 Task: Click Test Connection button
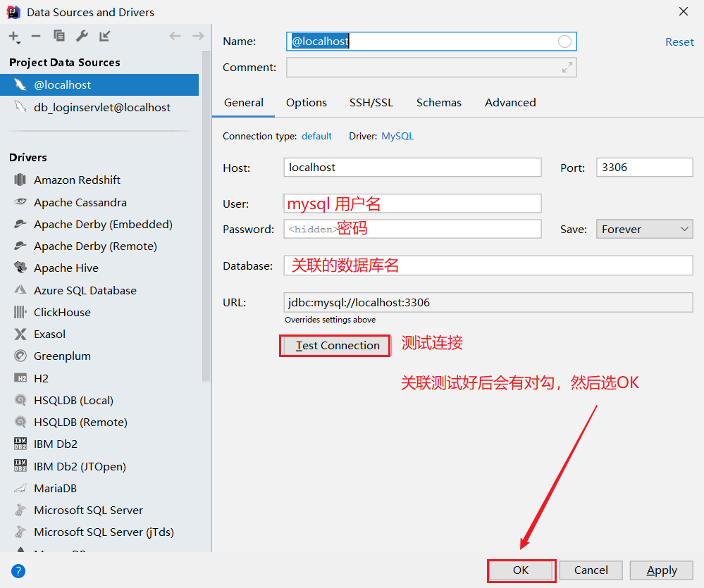coord(338,346)
